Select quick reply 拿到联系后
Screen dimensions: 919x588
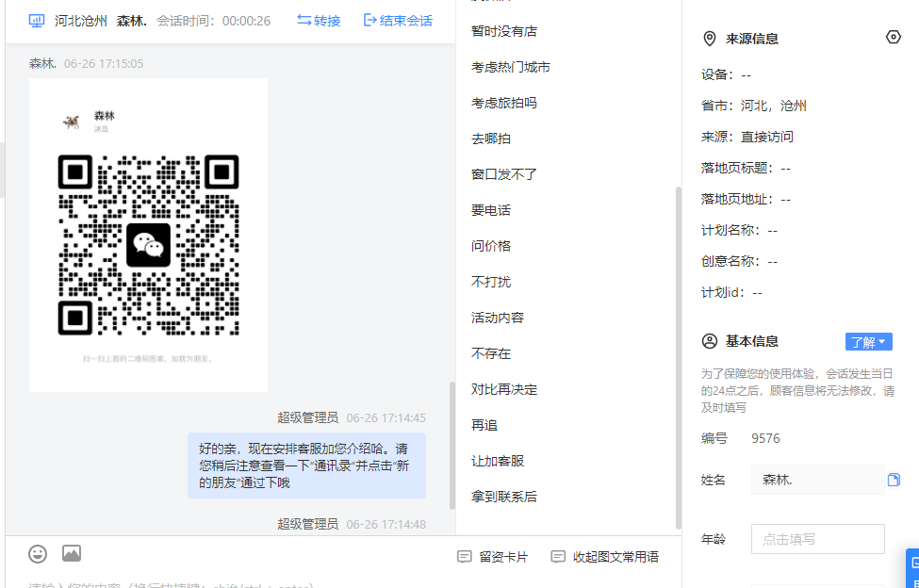point(504,497)
